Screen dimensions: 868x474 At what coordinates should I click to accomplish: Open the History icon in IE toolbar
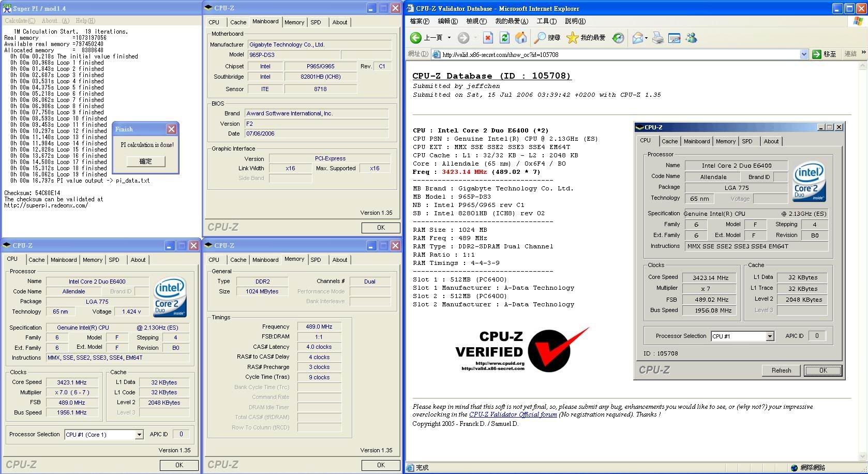click(618, 38)
